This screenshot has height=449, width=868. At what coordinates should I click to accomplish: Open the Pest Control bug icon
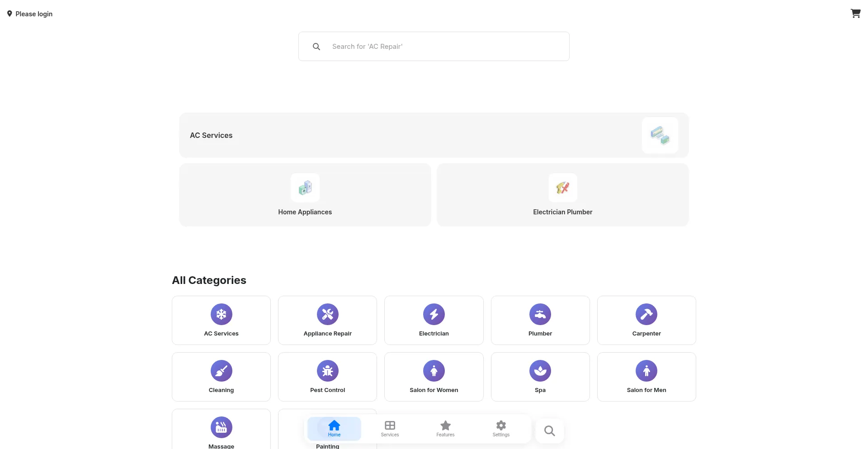(327, 371)
